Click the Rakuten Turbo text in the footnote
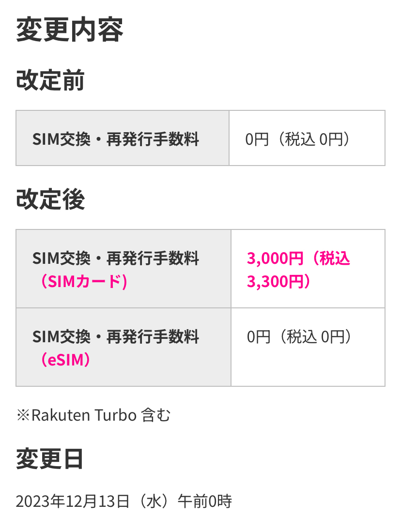This screenshot has height=532, width=401. click(x=83, y=415)
